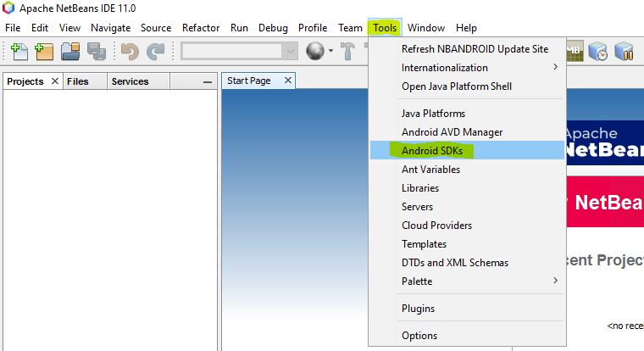Image resolution: width=644 pixels, height=351 pixels.
Task: Open Templates manager
Action: pos(468,244)
